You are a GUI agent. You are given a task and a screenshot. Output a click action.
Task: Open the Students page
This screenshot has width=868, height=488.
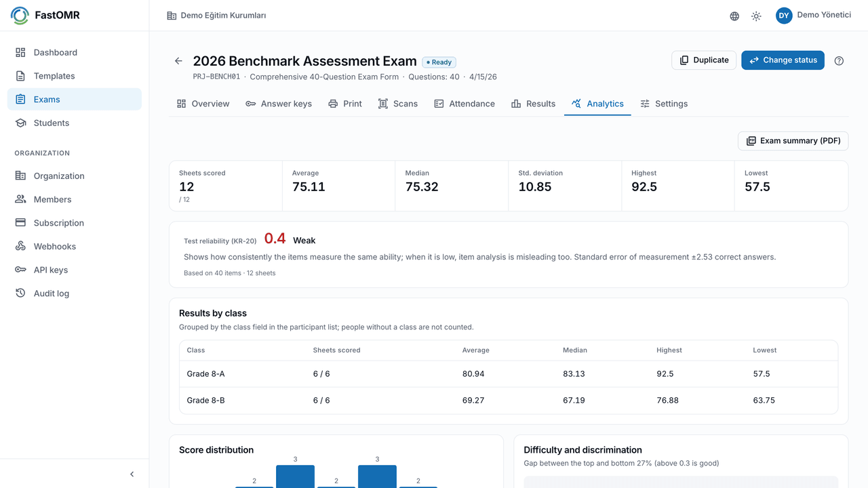tap(75, 123)
